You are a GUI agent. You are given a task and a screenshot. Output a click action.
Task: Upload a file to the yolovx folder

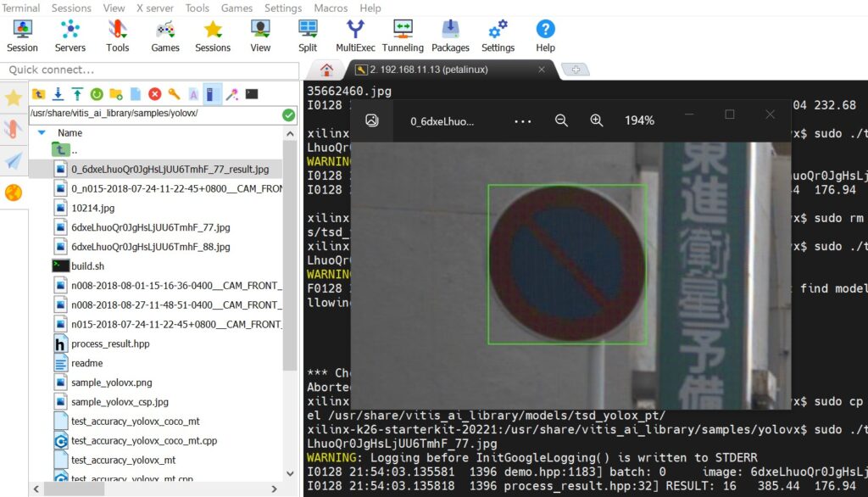76,95
